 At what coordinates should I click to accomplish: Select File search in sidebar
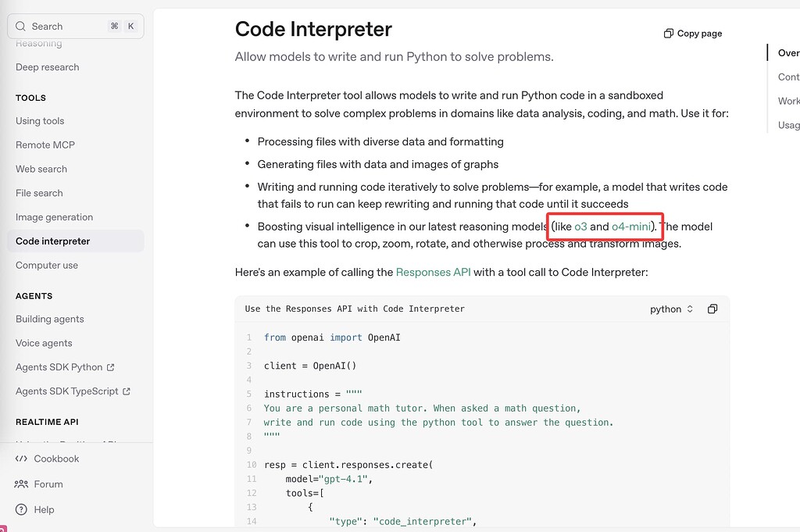[x=39, y=193]
